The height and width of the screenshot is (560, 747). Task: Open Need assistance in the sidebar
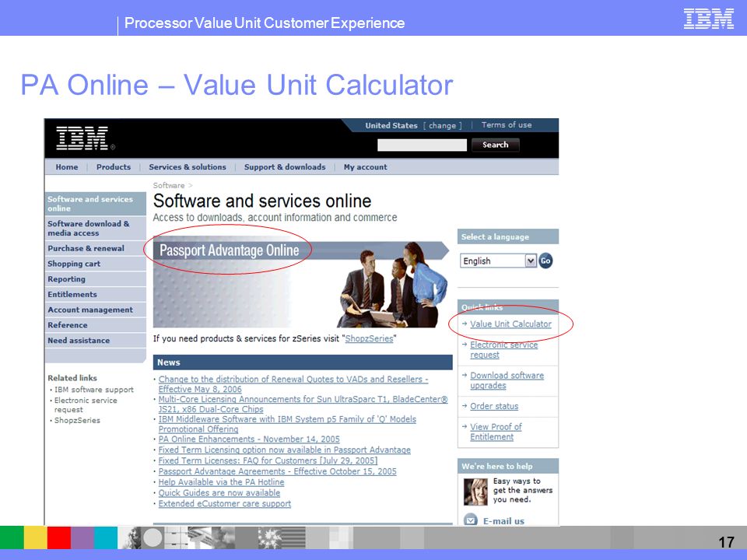click(x=95, y=340)
